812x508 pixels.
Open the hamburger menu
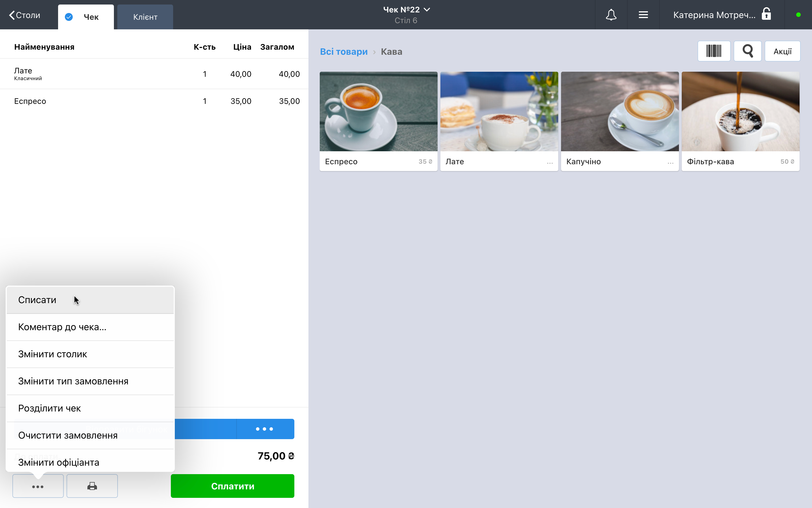(643, 15)
